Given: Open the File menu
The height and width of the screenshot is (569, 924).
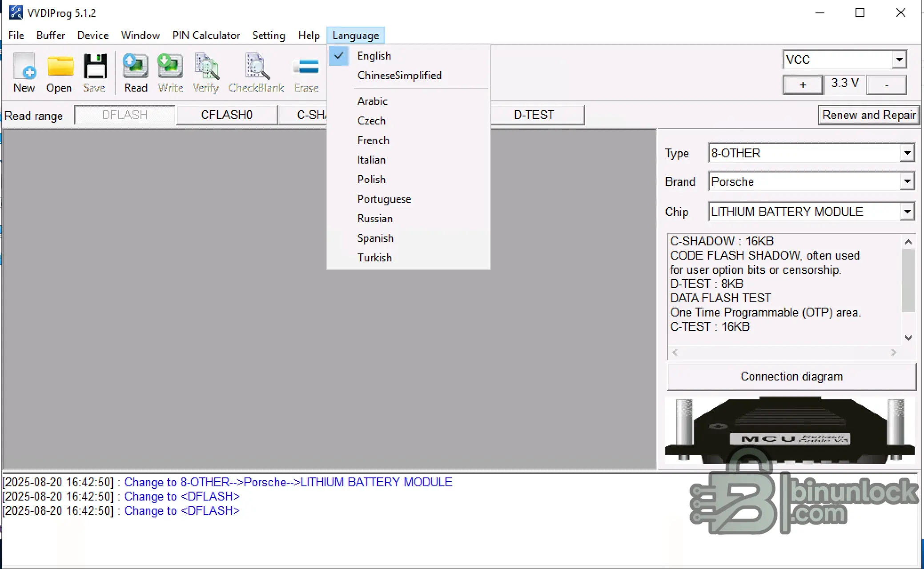Looking at the screenshot, I should coord(16,36).
